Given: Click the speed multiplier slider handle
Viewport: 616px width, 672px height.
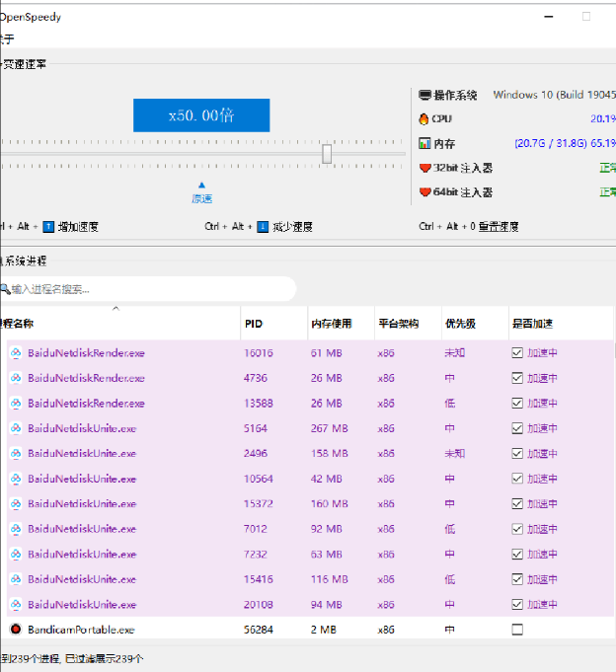Looking at the screenshot, I should click(327, 154).
